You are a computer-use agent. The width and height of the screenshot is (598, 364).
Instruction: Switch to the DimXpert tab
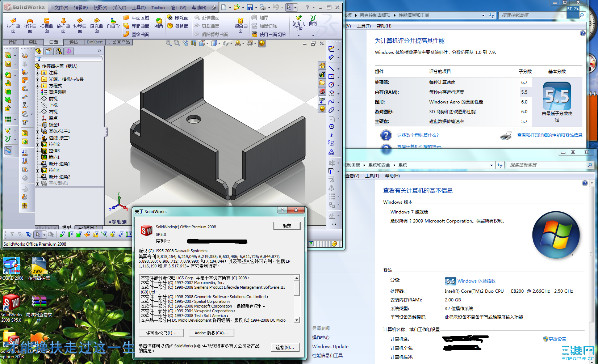tap(95, 42)
